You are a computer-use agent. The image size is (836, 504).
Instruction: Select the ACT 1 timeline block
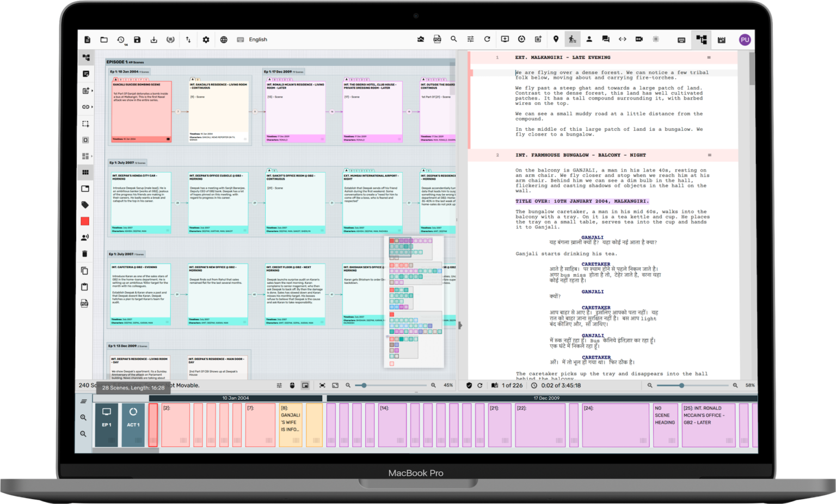(133, 425)
